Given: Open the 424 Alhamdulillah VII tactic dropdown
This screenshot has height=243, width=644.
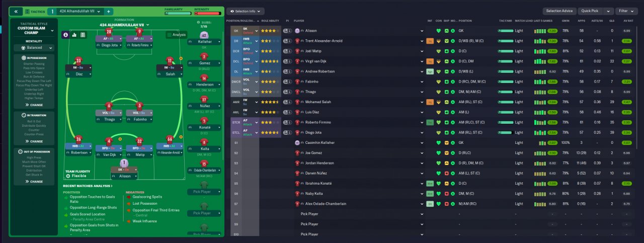Looking at the screenshot, I should (80, 11).
